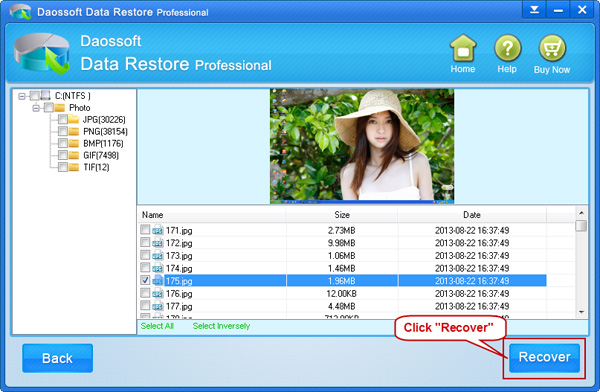Check the box for 171.jpg
The height and width of the screenshot is (392, 600).
[145, 229]
